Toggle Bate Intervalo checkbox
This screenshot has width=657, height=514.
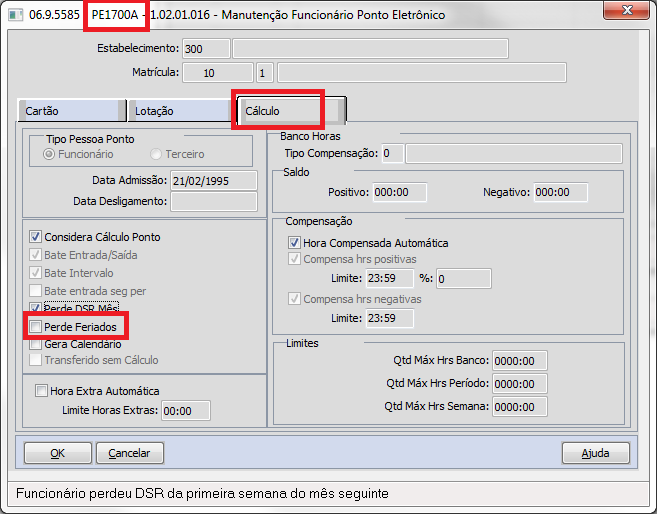(x=36, y=273)
